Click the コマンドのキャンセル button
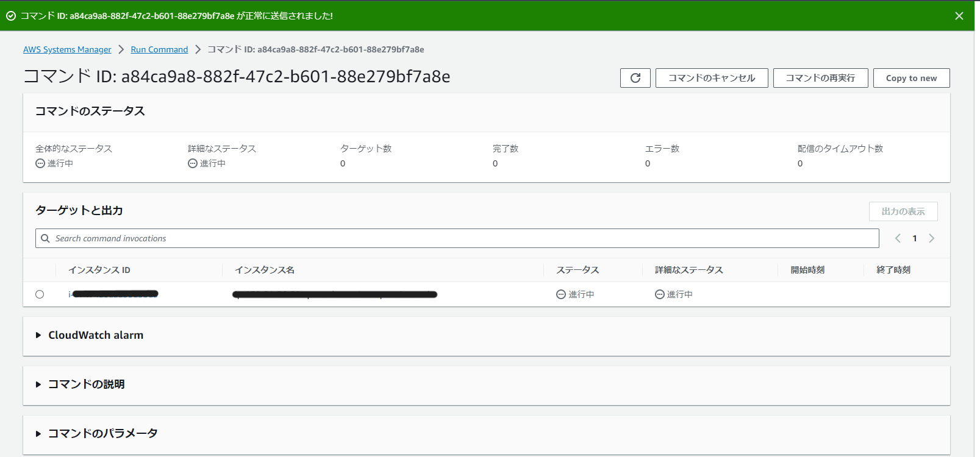This screenshot has width=980, height=457. 712,78
